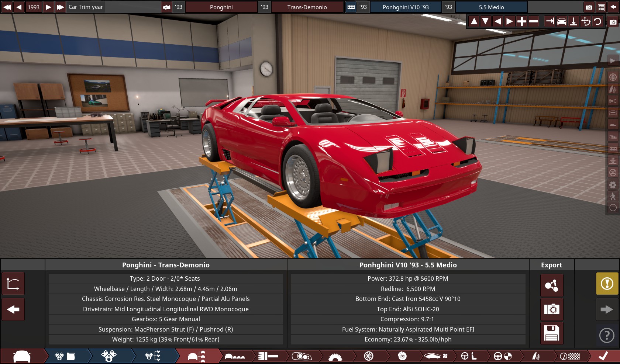Click the chart axes button at bottom left
620x364 pixels.
(x=13, y=284)
